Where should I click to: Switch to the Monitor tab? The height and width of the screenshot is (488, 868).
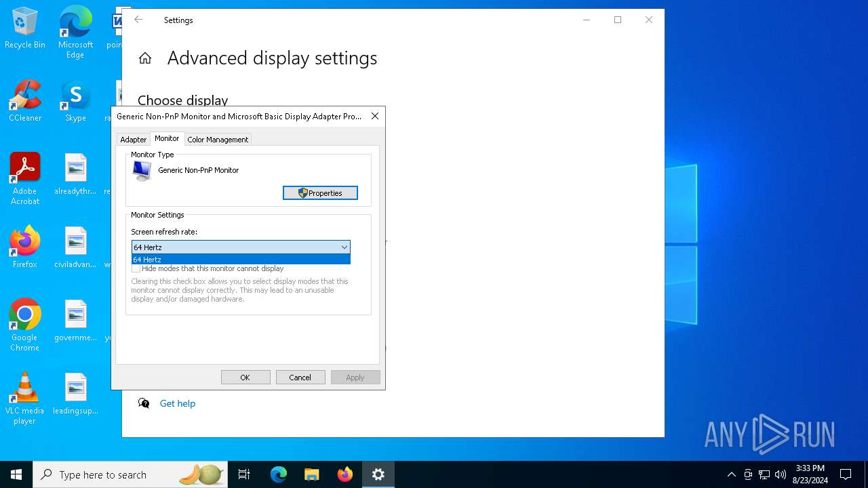pyautogui.click(x=167, y=138)
